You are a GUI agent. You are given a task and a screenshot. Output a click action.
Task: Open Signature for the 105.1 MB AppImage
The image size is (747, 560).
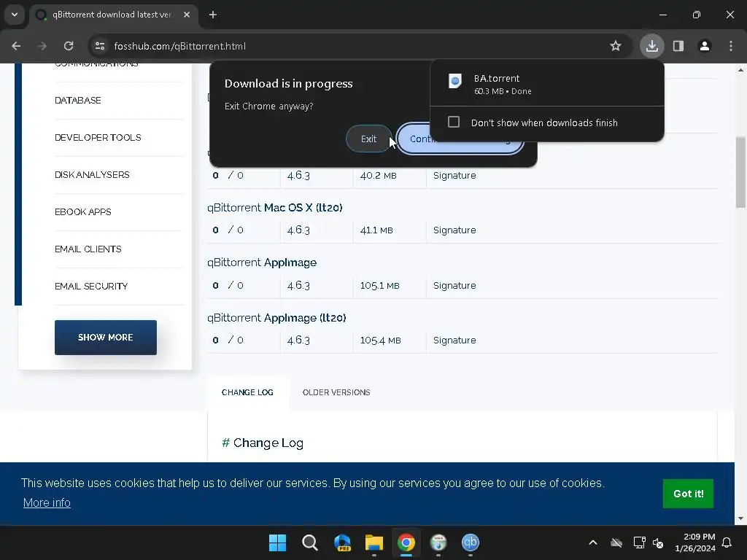454,285
